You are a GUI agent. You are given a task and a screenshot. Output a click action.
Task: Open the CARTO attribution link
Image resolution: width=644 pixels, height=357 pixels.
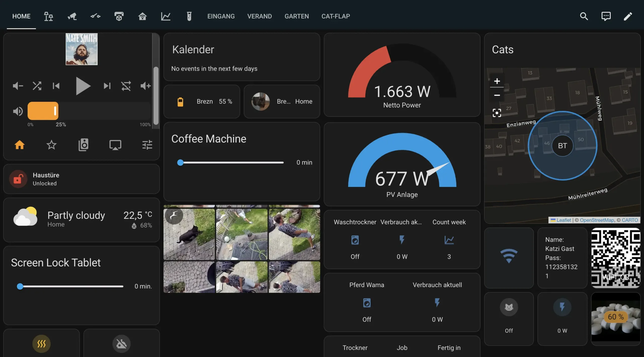630,220
